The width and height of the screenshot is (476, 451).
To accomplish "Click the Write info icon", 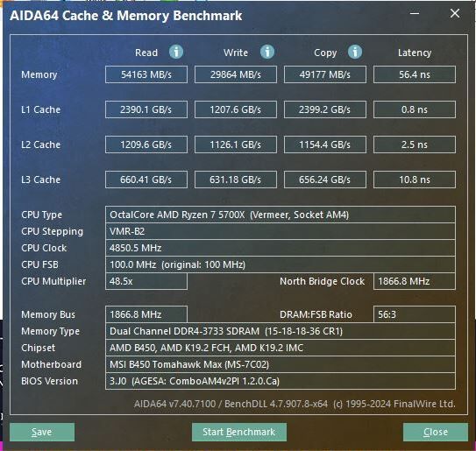I will pyautogui.click(x=267, y=52).
